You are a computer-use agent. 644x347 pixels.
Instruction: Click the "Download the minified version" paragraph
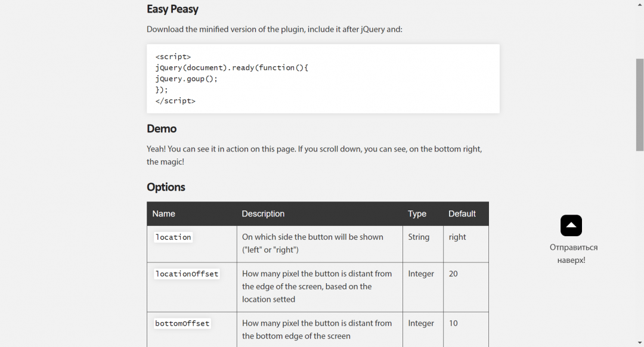(x=274, y=29)
